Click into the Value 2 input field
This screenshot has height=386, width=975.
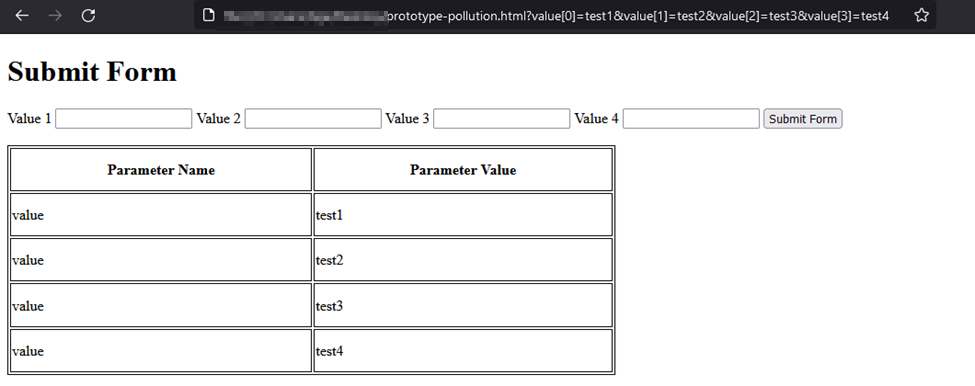coord(313,119)
